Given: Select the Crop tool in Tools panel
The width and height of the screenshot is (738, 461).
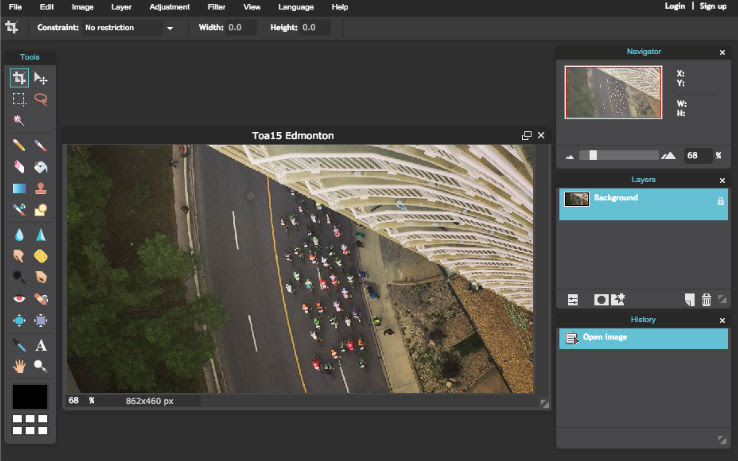Looking at the screenshot, I should click(x=19, y=78).
